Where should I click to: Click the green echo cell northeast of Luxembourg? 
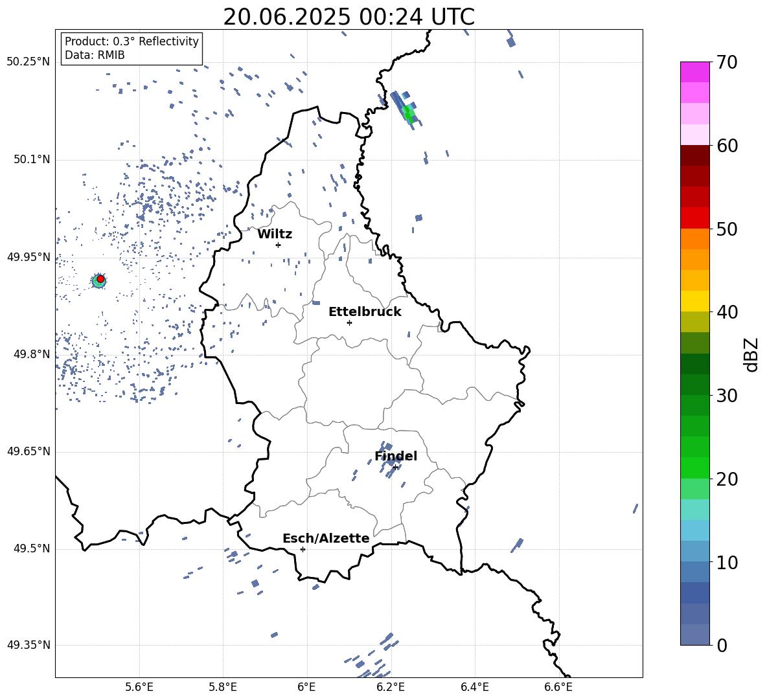click(409, 114)
